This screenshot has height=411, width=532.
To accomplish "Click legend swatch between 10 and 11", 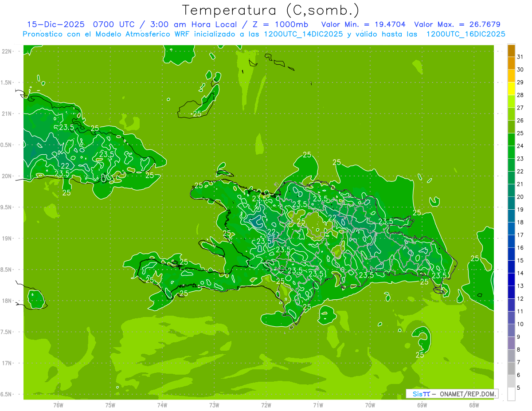I will click(x=511, y=317).
